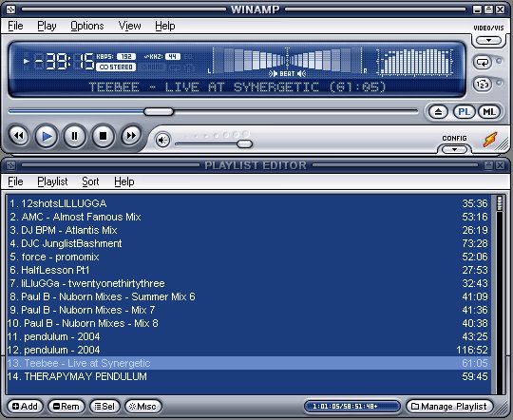Viewport: 513px width, 420px height.
Task: Toggle the shuffle 123 button
Action: (x=483, y=85)
